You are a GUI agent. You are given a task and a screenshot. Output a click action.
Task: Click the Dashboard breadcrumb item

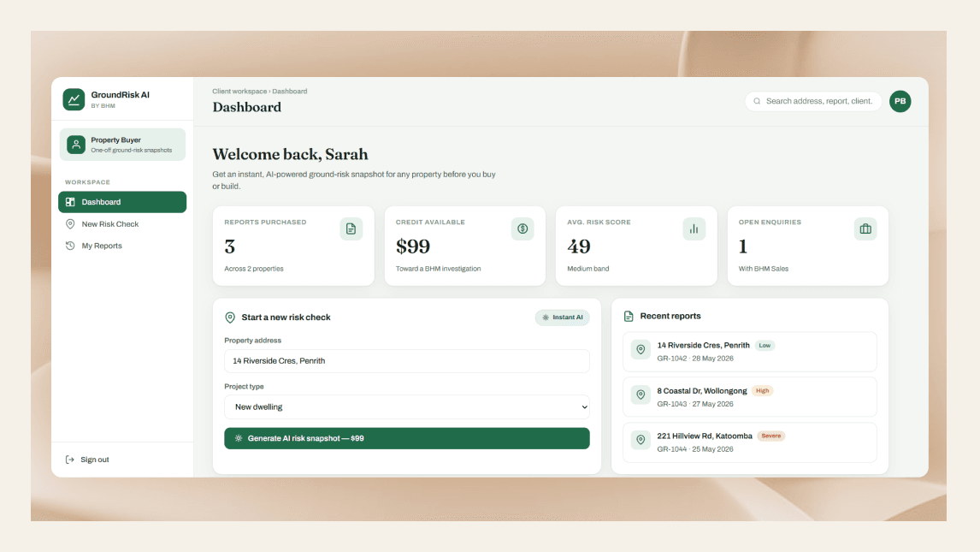pyautogui.click(x=289, y=92)
